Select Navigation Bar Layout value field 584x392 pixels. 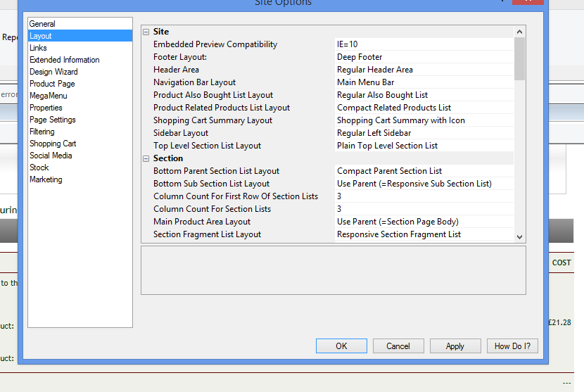click(x=424, y=82)
